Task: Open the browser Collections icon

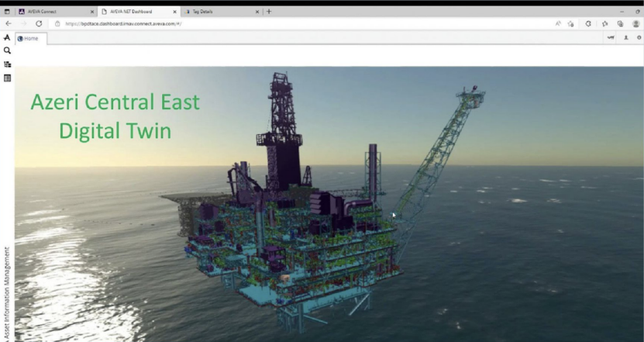Action: click(620, 24)
